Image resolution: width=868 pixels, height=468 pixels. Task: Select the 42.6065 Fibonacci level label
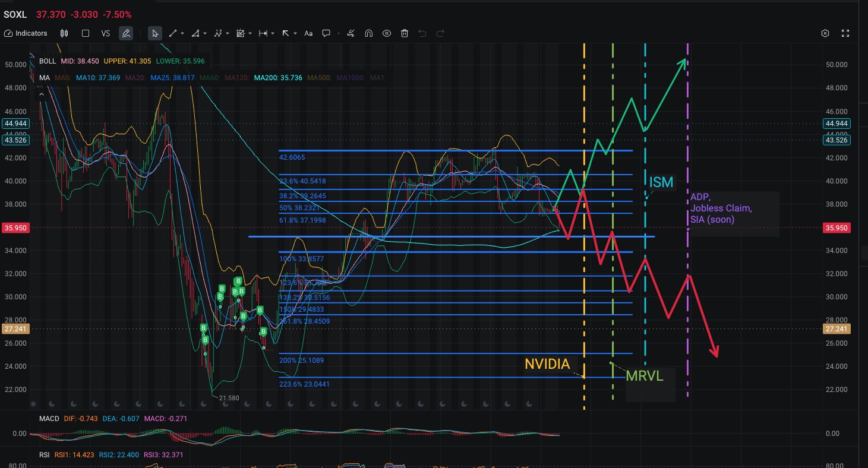tap(292, 157)
